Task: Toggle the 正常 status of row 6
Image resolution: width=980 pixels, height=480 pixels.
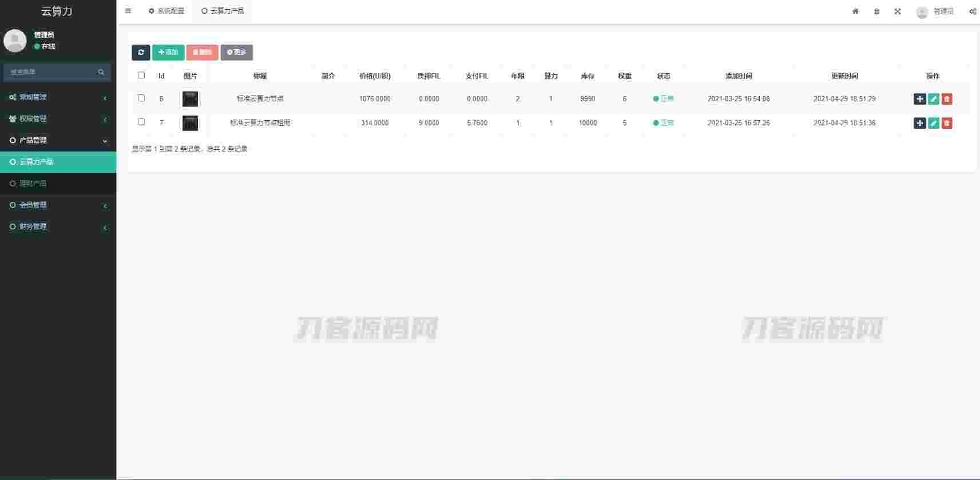Action: click(x=664, y=99)
